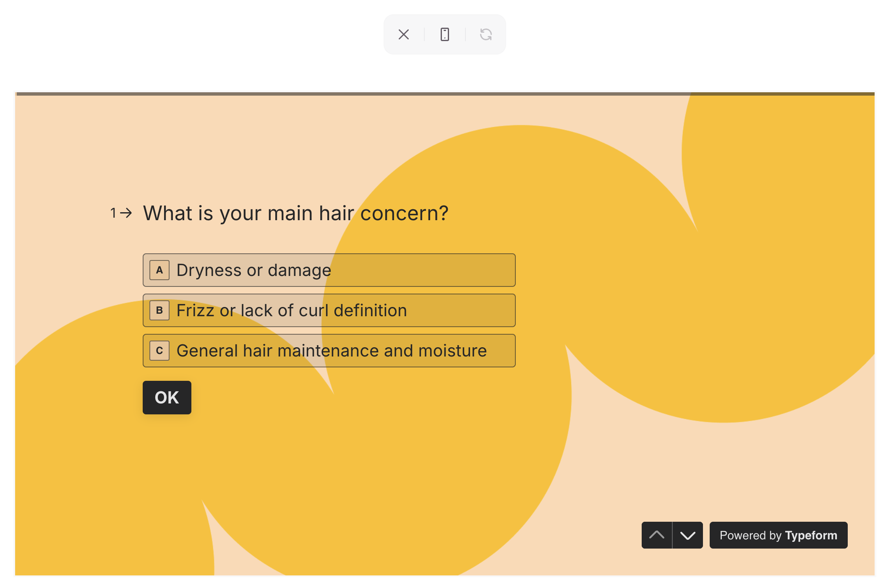883x588 pixels.
Task: Restart the preview with refresh icon
Action: pos(486,34)
